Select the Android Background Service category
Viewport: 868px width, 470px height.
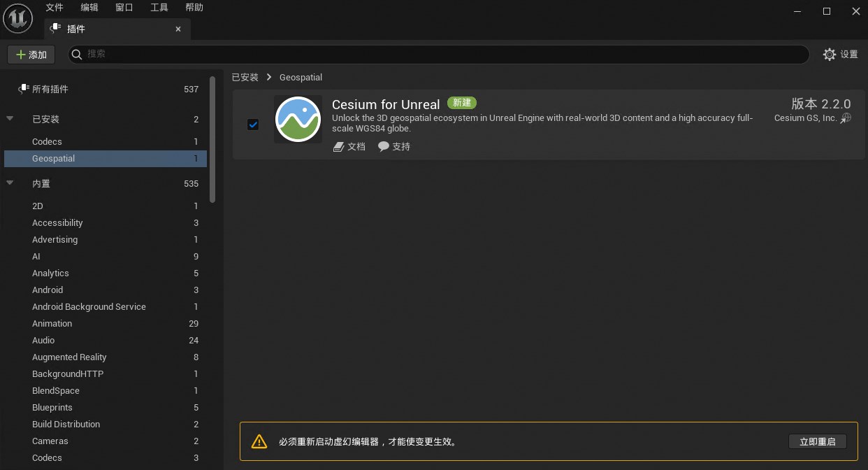tap(107, 306)
